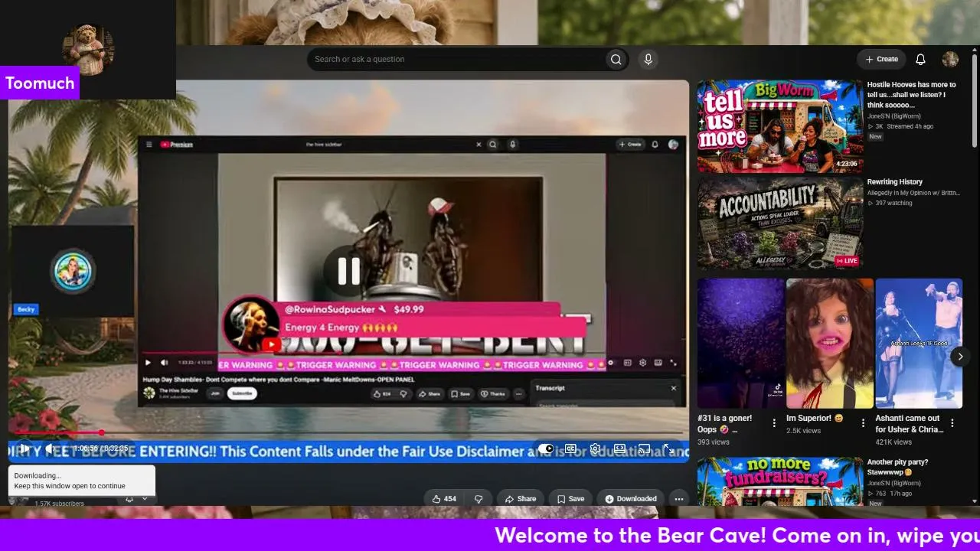Open the account avatar menu

[x=950, y=60]
